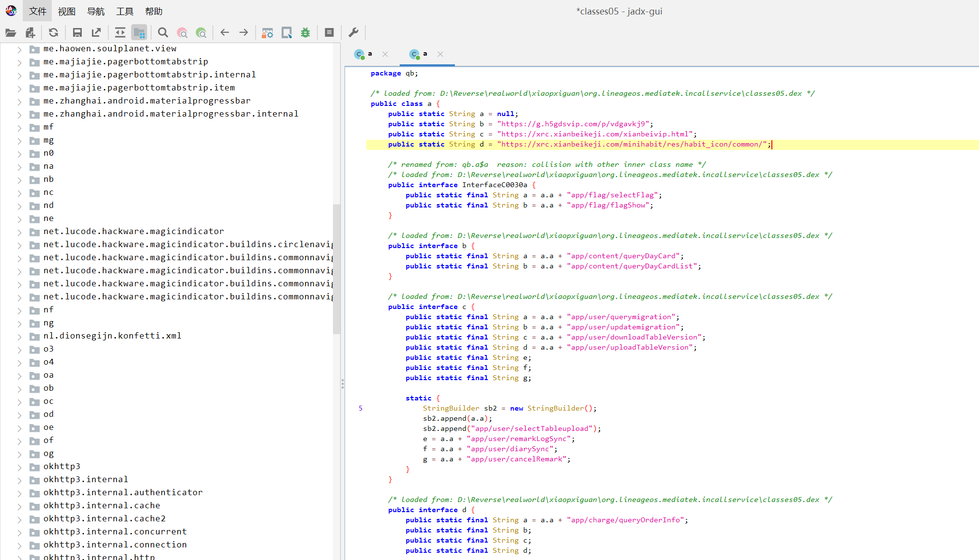Start the debugger with the green bug icon
Screen dimensions: 979x560
tap(305, 32)
